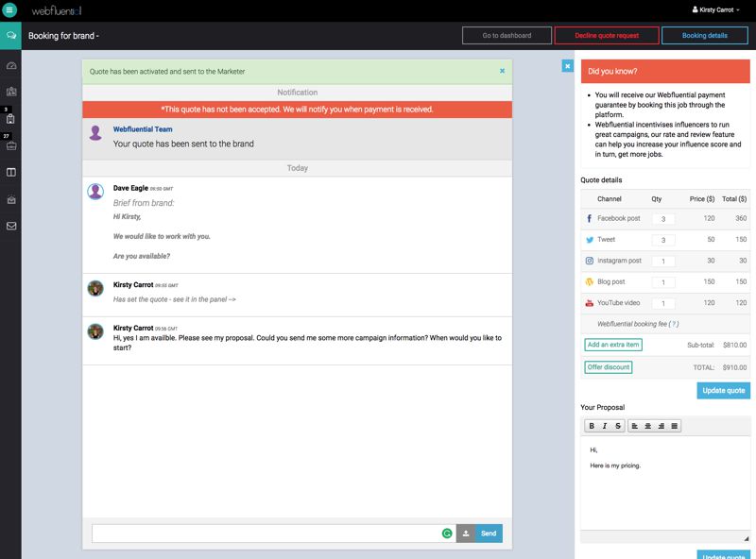The width and height of the screenshot is (756, 559).
Task: Open the booking fee help question mark
Action: point(675,324)
